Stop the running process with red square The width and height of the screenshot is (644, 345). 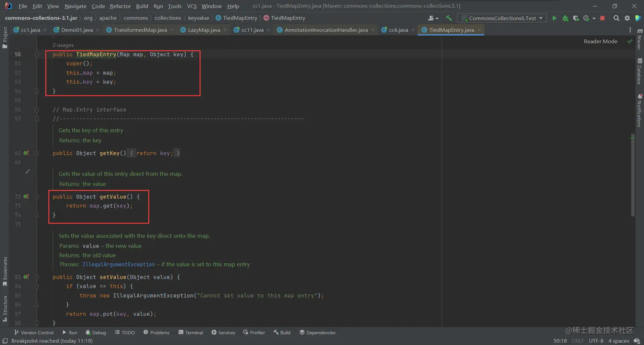point(602,18)
